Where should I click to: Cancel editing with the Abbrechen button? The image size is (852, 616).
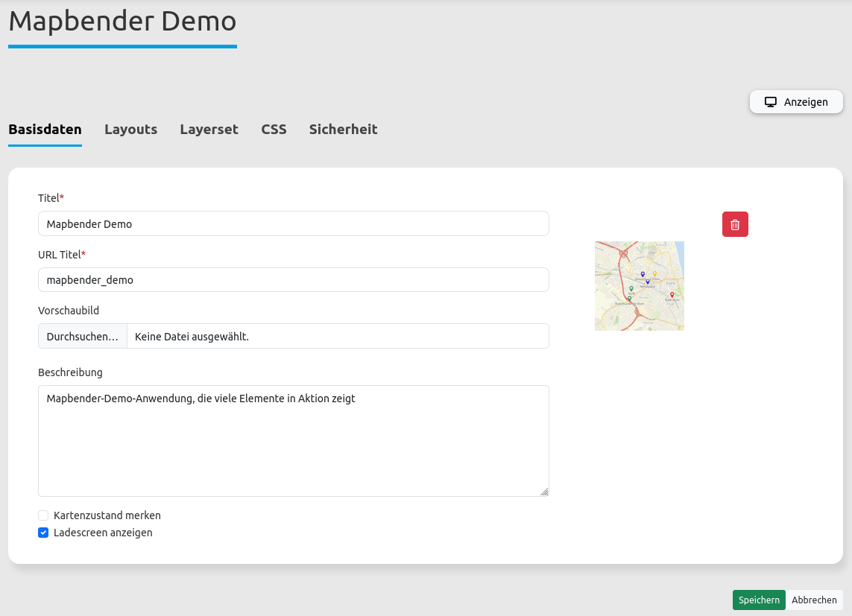click(x=814, y=600)
